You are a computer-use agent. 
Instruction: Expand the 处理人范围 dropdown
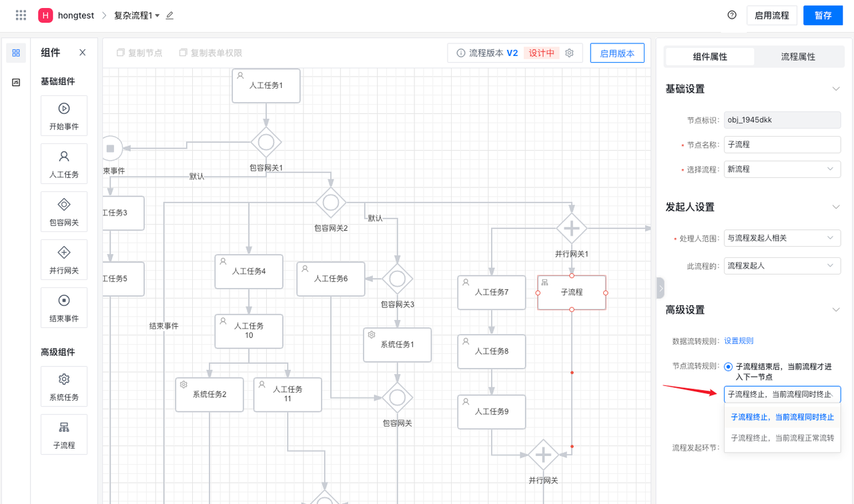click(782, 238)
